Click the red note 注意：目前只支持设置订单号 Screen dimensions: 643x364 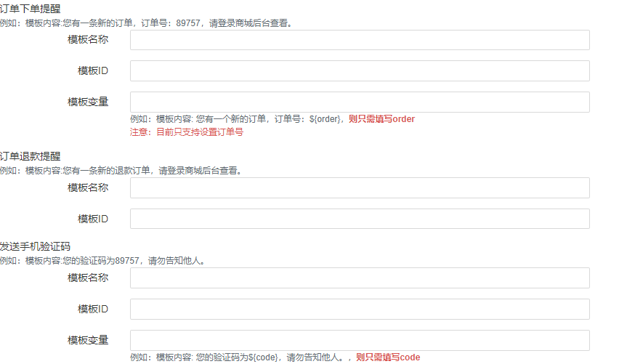[x=187, y=132]
